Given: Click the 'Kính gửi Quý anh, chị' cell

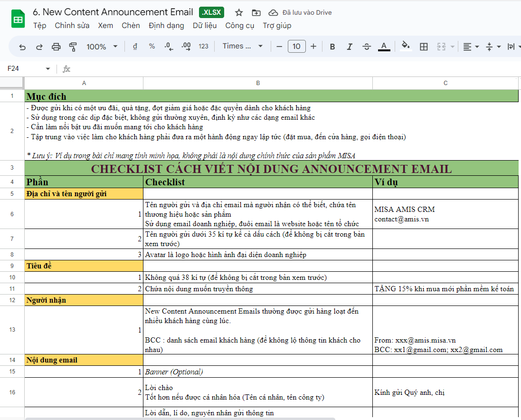Looking at the screenshot, I should [445, 392].
